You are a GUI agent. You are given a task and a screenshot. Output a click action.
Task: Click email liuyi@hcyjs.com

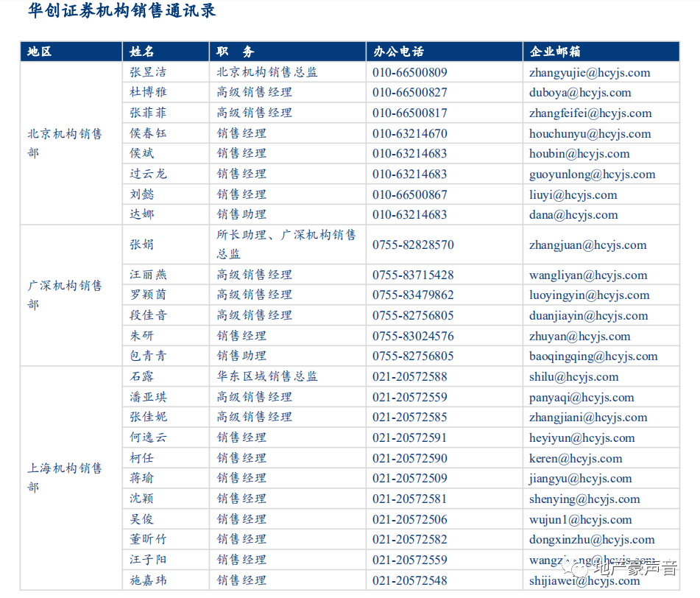pyautogui.click(x=573, y=195)
